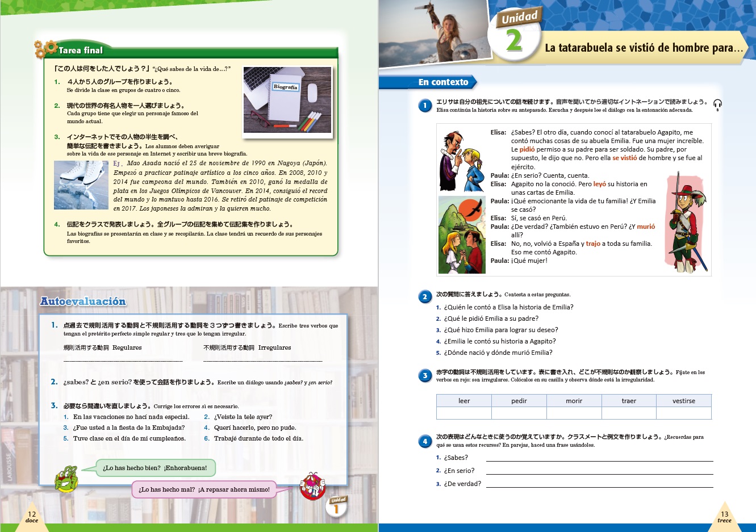Viewport: 756px width, 532px height.
Task: Click the gears icon beside Tarea final
Action: [x=45, y=49]
